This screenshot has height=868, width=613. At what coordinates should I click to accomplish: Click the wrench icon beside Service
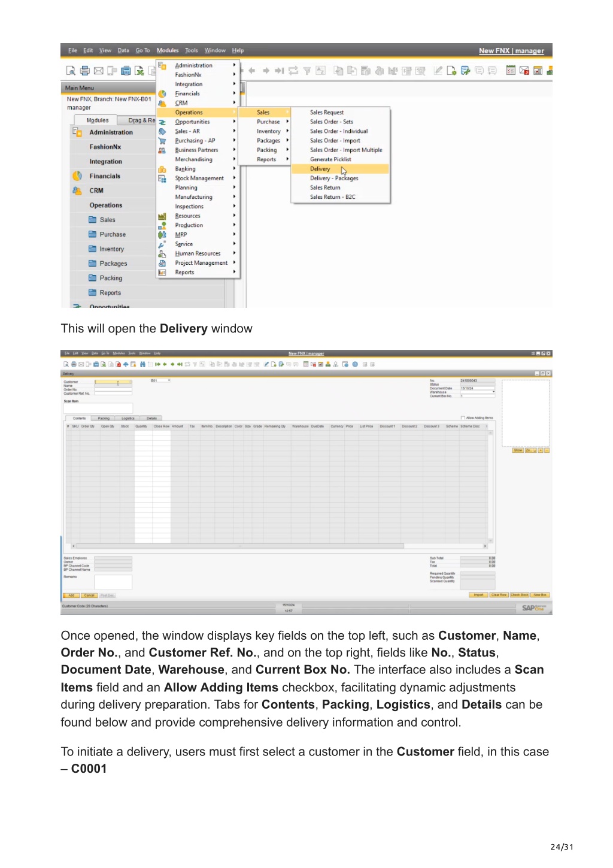click(x=162, y=244)
